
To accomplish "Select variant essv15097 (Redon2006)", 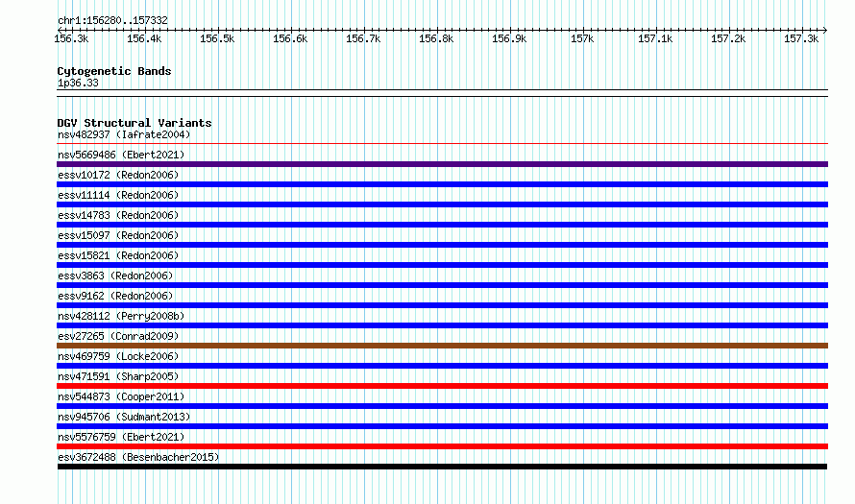I will point(118,235).
